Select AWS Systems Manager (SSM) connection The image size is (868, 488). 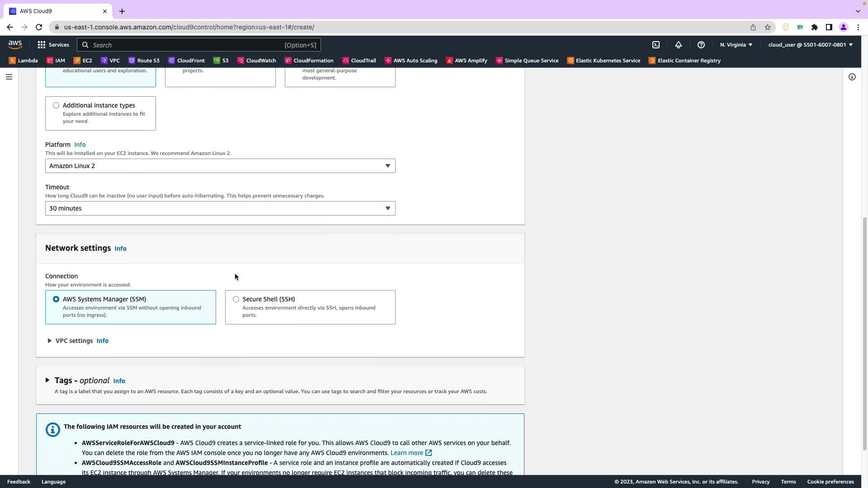click(56, 299)
